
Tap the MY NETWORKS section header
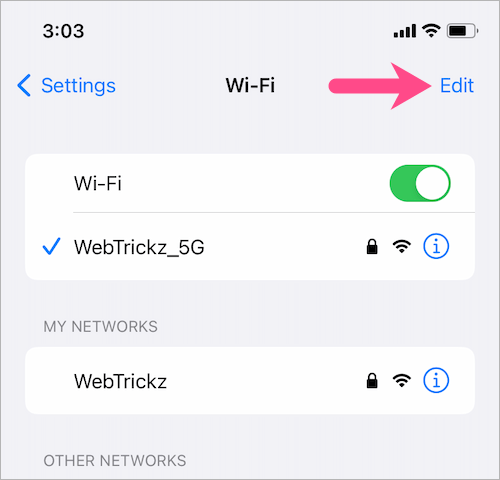point(100,326)
